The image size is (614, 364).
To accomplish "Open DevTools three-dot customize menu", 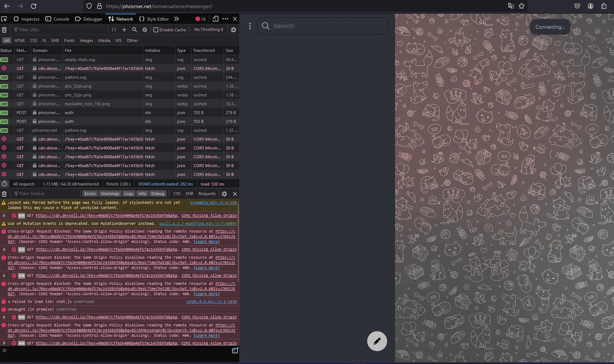I will (225, 19).
